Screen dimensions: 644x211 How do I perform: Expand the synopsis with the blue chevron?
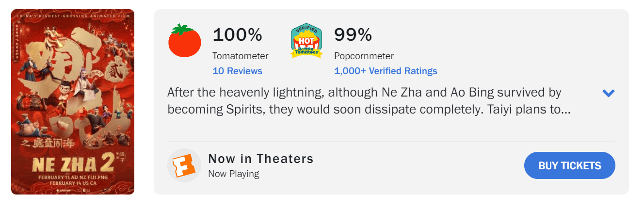point(608,93)
